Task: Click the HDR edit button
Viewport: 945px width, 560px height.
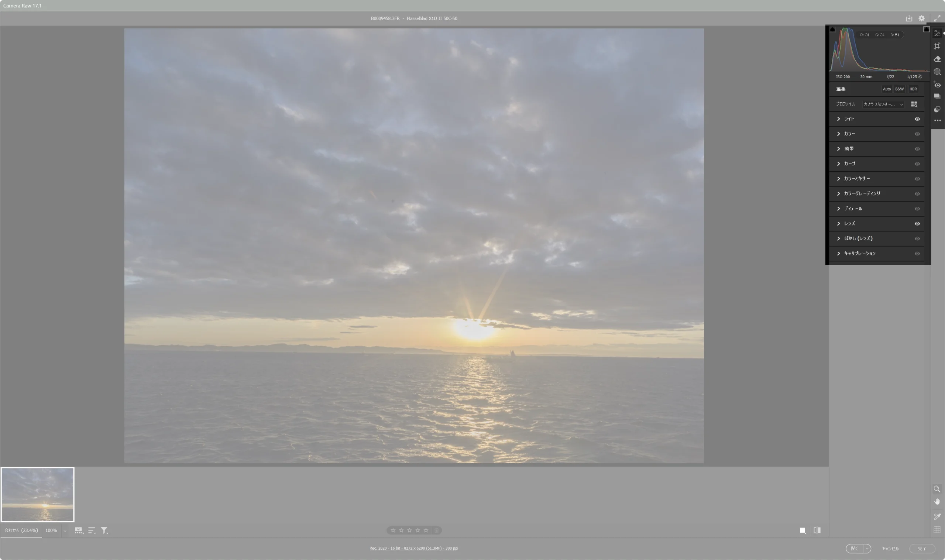Action: tap(913, 89)
